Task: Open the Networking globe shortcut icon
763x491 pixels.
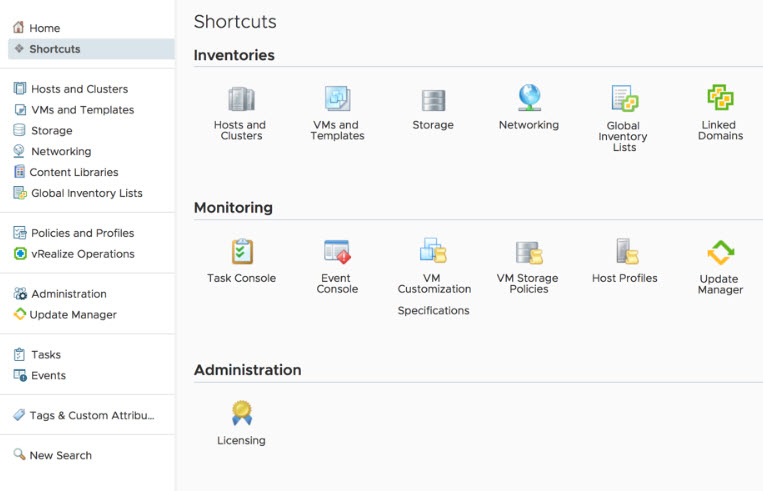Action: [529, 98]
